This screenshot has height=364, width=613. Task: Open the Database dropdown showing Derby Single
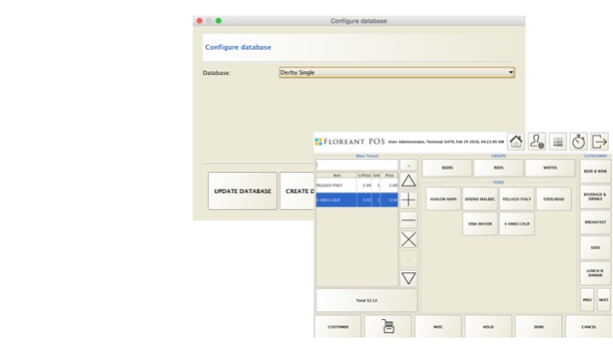(x=397, y=72)
